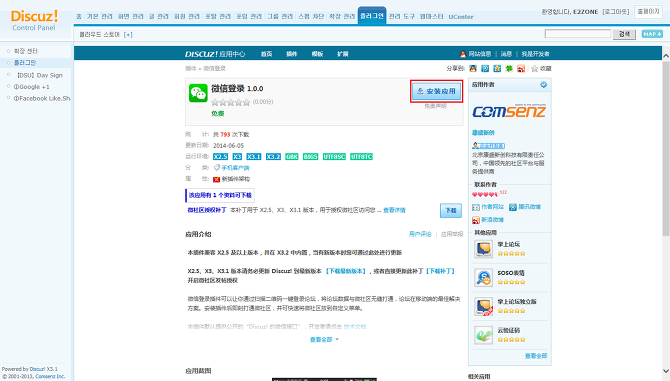Screen dimensions: 670x381
Task: Click the 安装应用 install button
Action: click(436, 91)
